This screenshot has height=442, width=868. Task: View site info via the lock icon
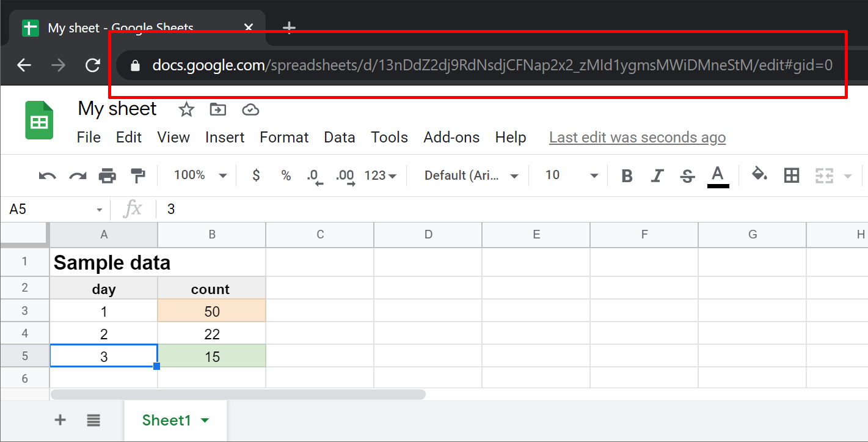pyautogui.click(x=136, y=65)
